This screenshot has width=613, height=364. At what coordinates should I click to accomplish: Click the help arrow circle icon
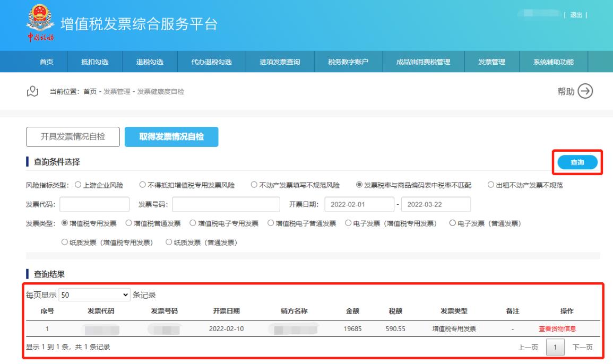pos(585,91)
